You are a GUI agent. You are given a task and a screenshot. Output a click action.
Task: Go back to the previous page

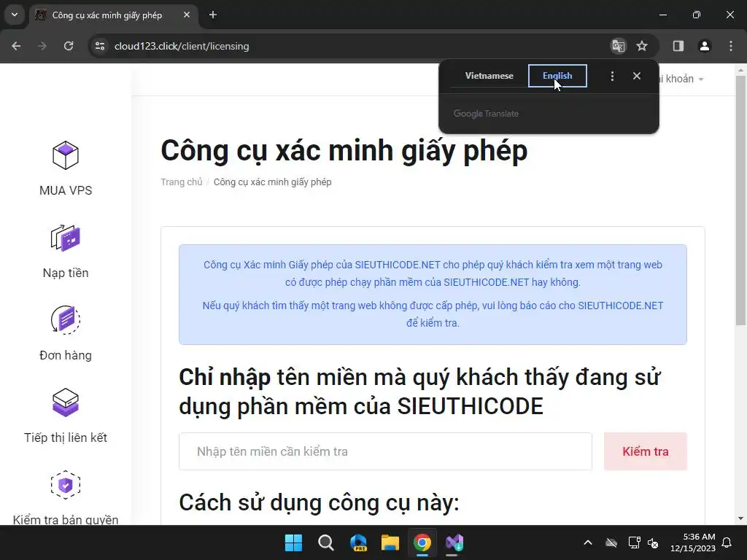tap(16, 46)
